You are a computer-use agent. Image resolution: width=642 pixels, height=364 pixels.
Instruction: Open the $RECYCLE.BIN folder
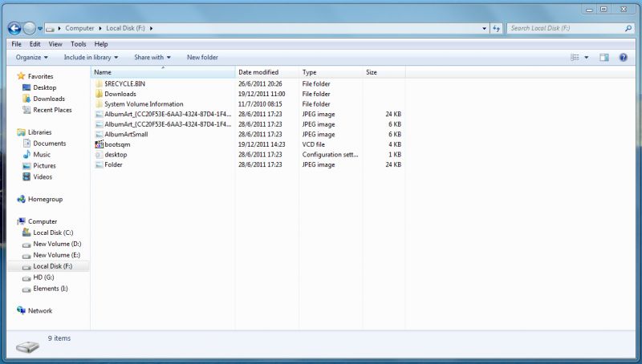[x=124, y=83]
